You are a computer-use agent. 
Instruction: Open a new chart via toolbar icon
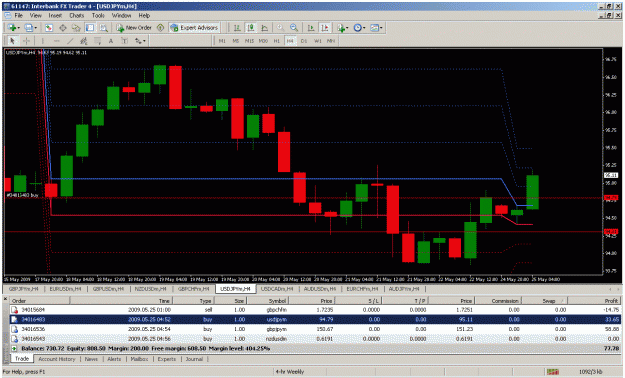click(11, 28)
